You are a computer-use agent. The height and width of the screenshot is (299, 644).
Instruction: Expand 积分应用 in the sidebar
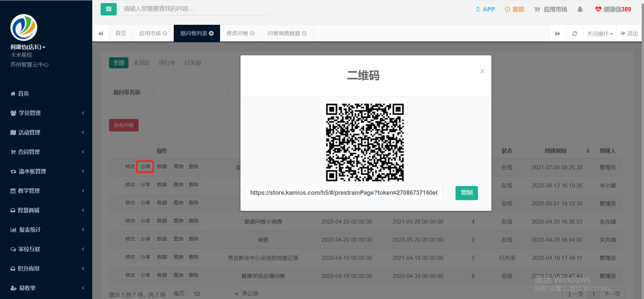pos(46,268)
